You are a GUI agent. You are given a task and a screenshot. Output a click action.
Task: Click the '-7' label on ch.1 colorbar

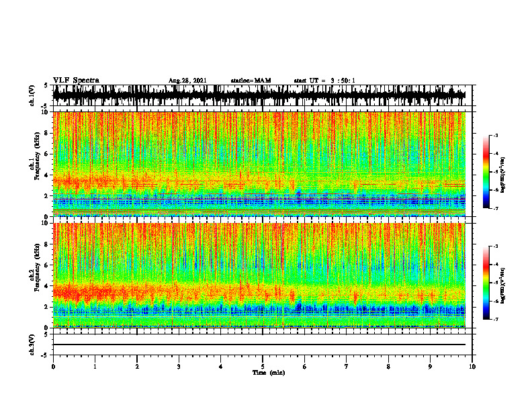(x=495, y=208)
